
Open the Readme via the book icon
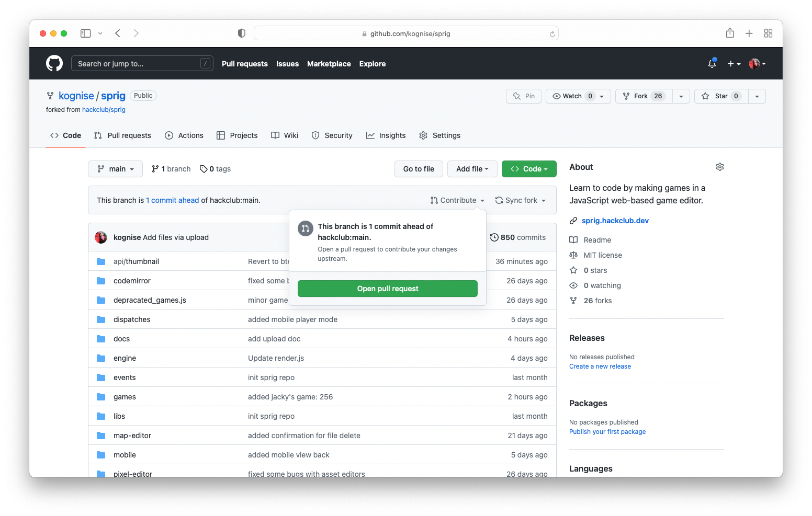[574, 240]
